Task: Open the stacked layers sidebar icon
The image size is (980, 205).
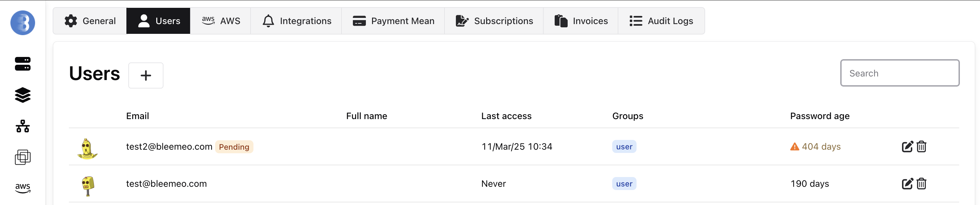Action: 22,95
